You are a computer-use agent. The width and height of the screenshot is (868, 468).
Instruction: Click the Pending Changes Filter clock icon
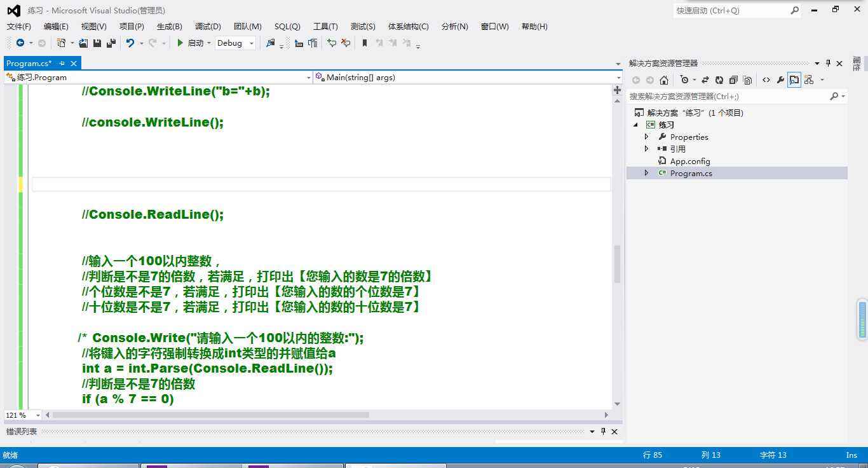[x=684, y=79]
